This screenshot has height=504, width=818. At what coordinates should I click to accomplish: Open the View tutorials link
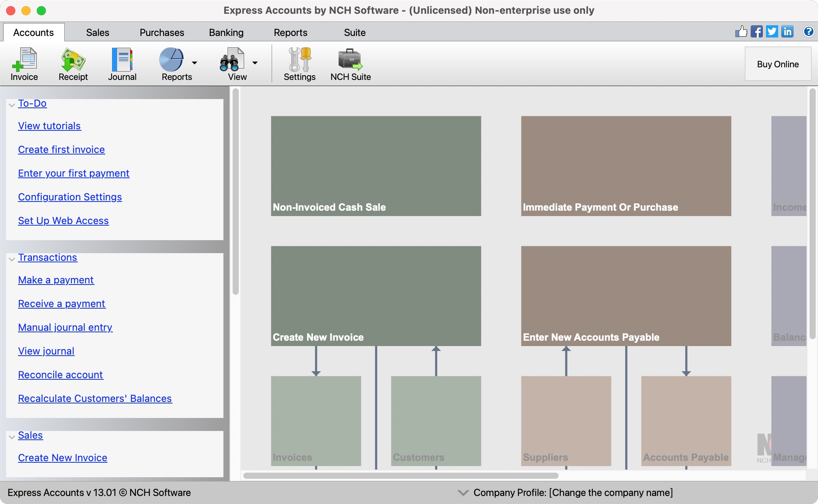(x=49, y=126)
